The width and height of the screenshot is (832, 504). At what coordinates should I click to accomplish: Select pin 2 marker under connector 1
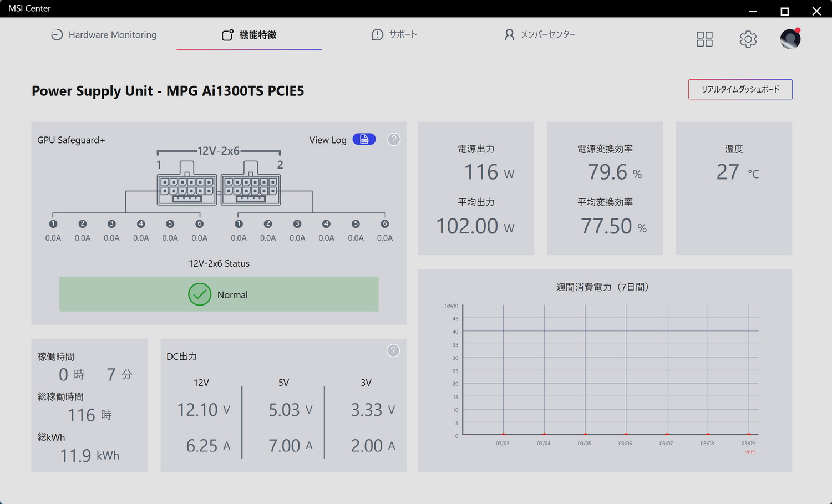pos(83,224)
